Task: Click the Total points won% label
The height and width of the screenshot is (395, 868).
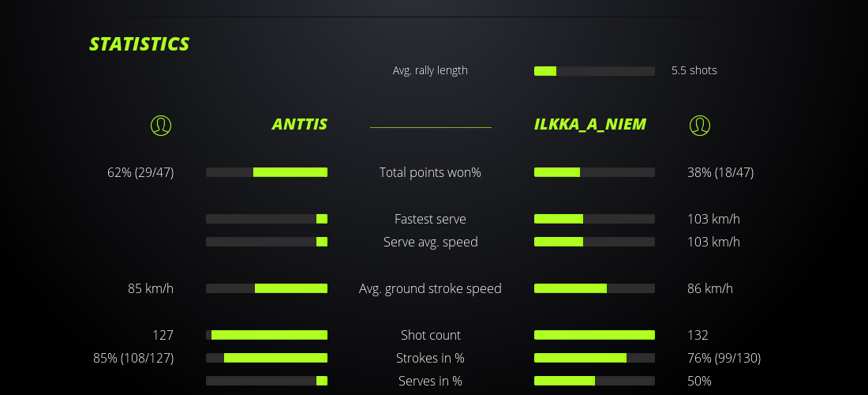Action: pyautogui.click(x=430, y=172)
